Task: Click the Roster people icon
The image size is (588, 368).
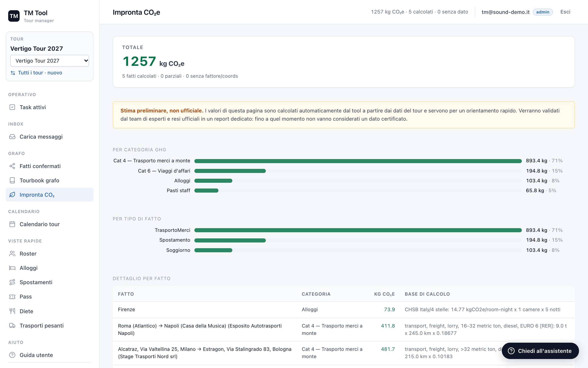Action: (12, 254)
